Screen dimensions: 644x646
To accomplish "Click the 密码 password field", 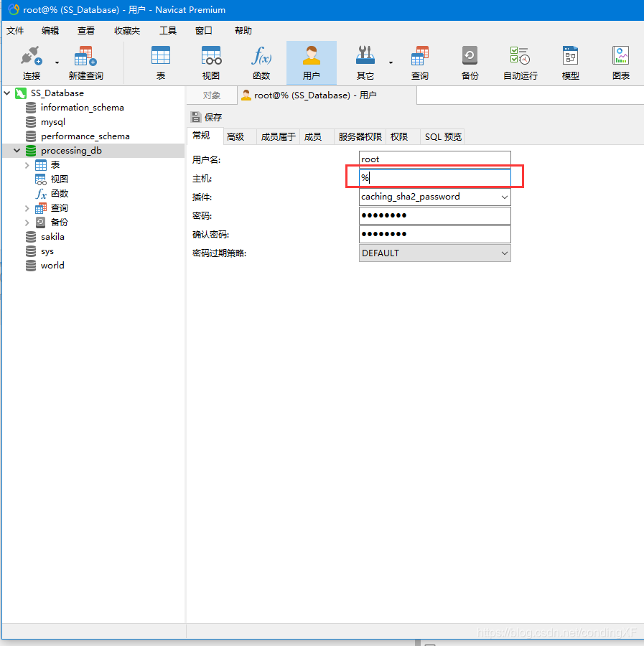I will [x=434, y=215].
